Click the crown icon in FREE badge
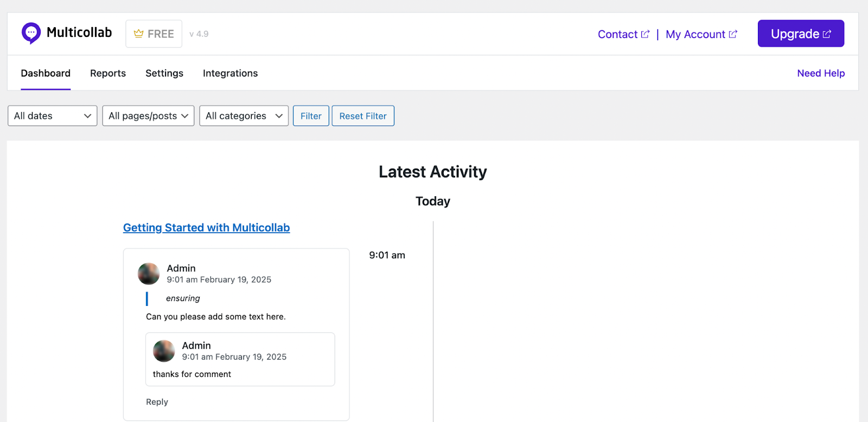868x422 pixels. point(138,34)
